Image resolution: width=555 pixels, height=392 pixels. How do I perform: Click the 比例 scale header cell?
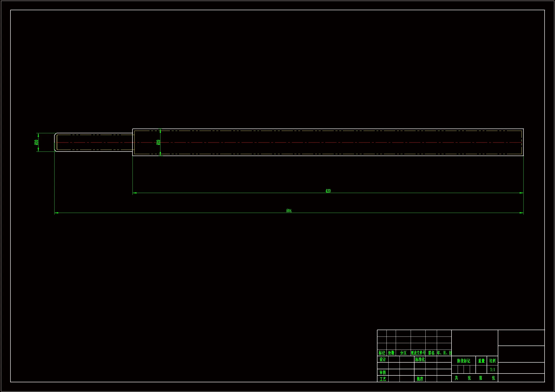pos(492,361)
